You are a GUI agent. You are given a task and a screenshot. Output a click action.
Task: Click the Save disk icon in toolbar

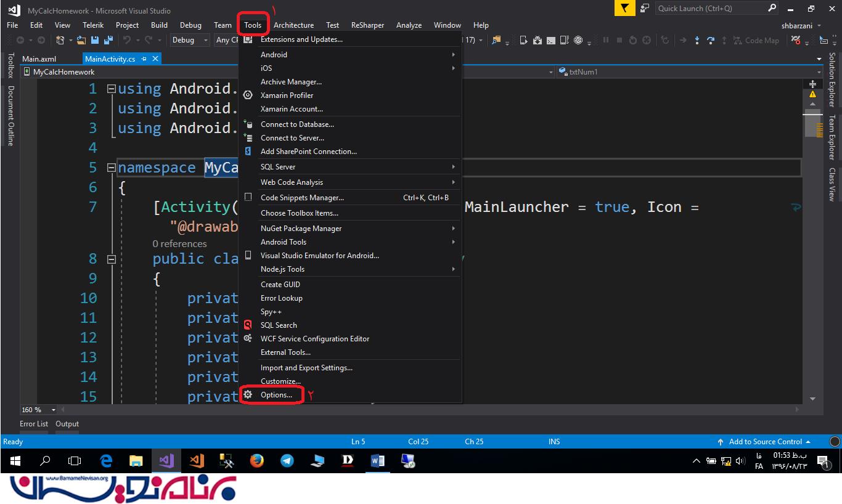pos(95,41)
